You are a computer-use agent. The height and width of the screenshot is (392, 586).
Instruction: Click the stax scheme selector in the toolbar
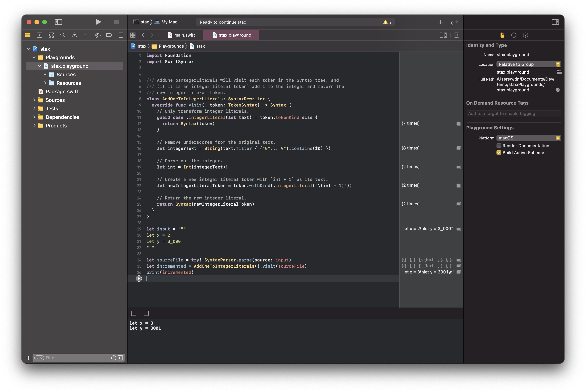(x=141, y=22)
